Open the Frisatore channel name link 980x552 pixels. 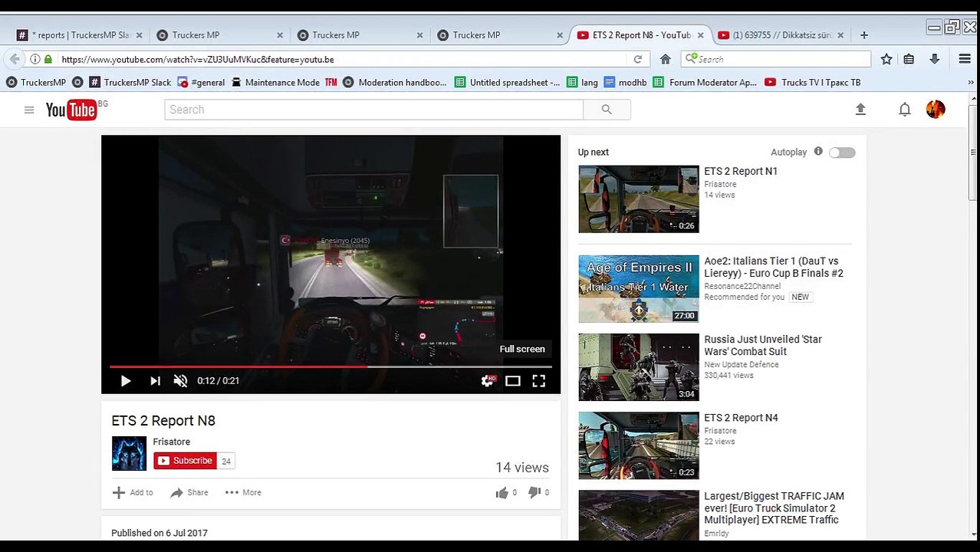pos(172,442)
